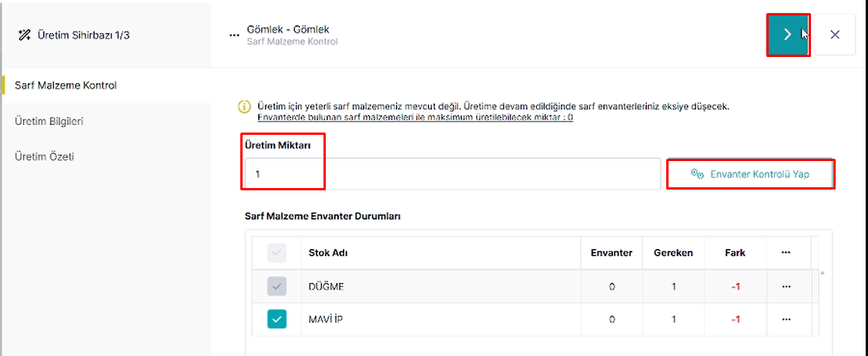Switch to Üretim Bilgileri step
The image size is (868, 356).
[x=49, y=121]
